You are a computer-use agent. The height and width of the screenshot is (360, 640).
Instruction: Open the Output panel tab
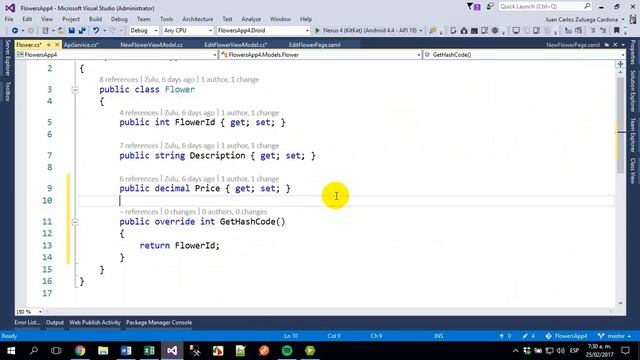tap(55, 322)
